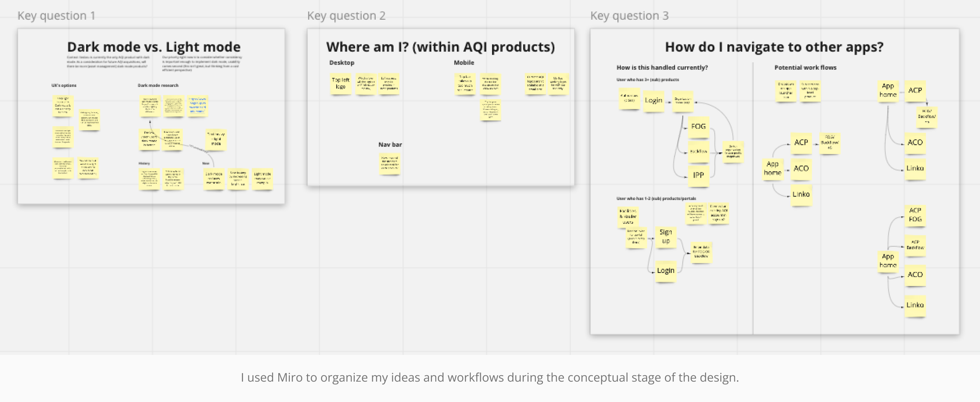The width and height of the screenshot is (980, 402).
Task: Click the 'Potential work flows' heading
Action: [805, 68]
